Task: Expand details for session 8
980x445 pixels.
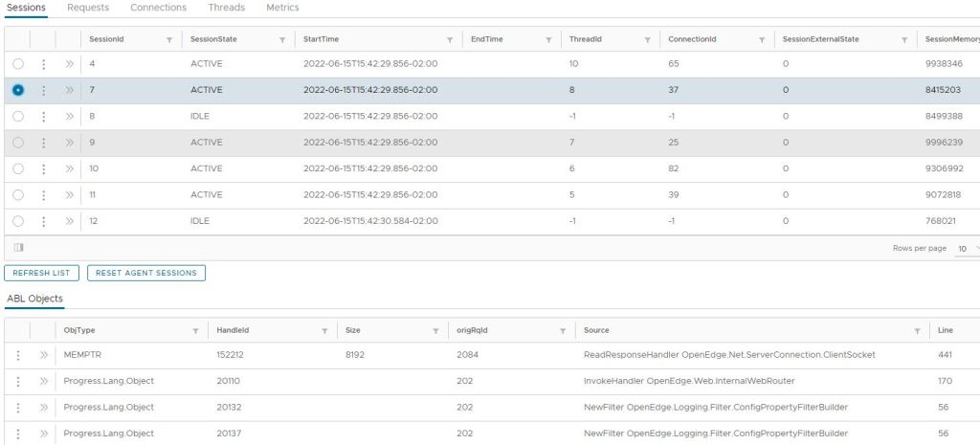Action: coord(69,116)
